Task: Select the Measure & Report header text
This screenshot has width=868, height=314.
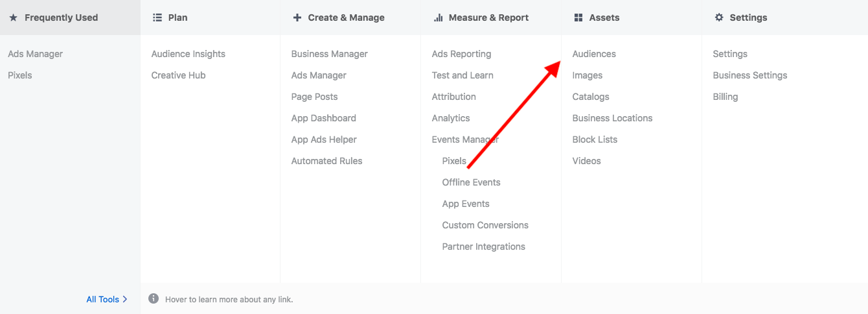Action: pyautogui.click(x=489, y=18)
